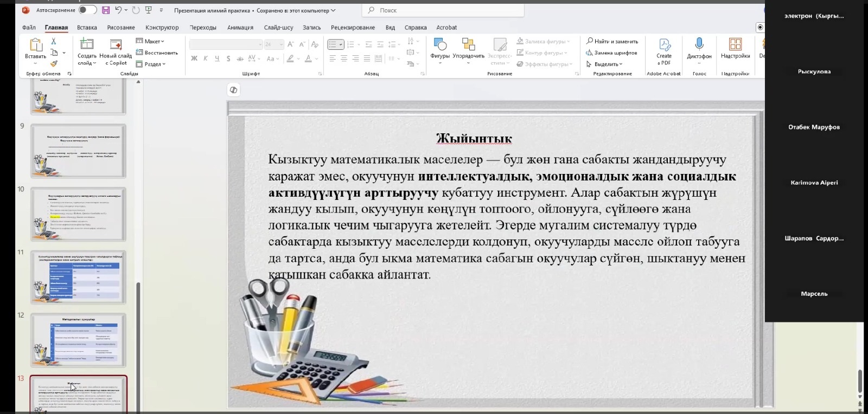The width and height of the screenshot is (868, 414).
Task: Click Create a PDF icon
Action: click(664, 45)
